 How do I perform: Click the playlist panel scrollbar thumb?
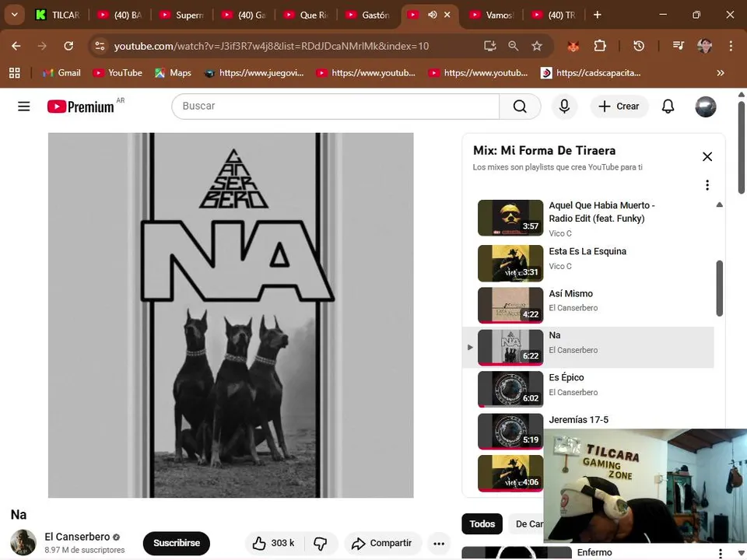[719, 288]
